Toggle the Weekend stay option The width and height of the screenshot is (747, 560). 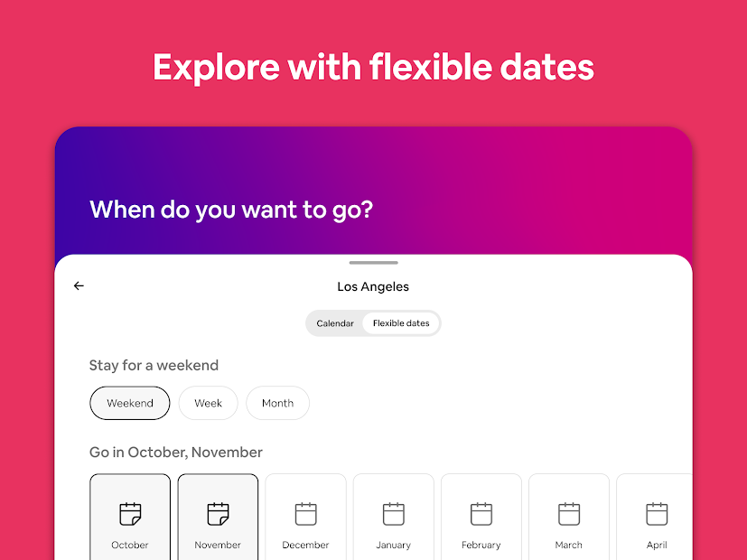(x=129, y=403)
